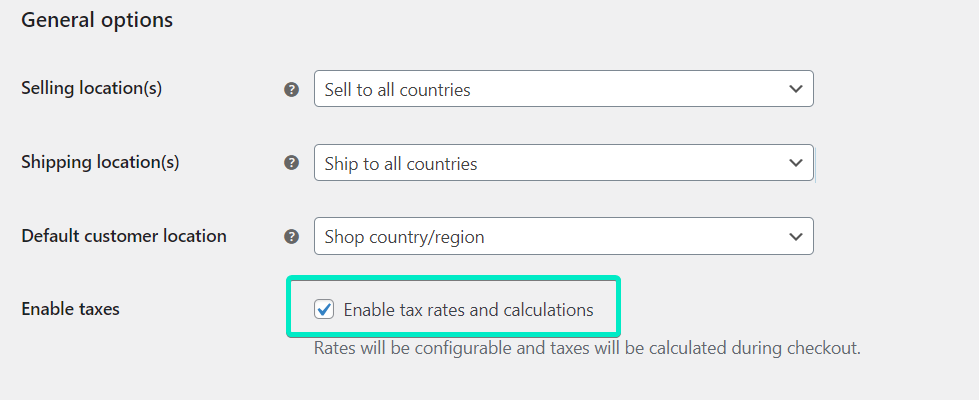
Task: Select the 'Ship to all countries' value text
Action: point(401,164)
